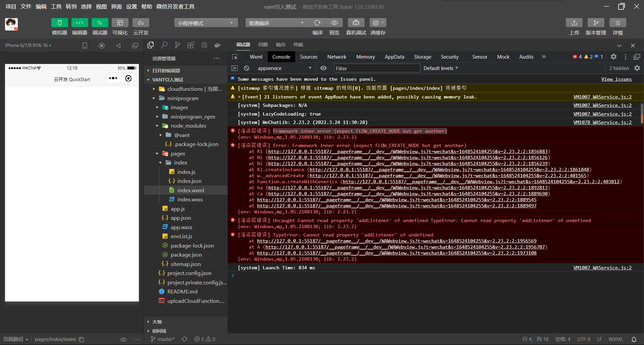Screen dimensions: 644x345
Task: Click the capsule menu dots in simulator
Action: (113, 78)
